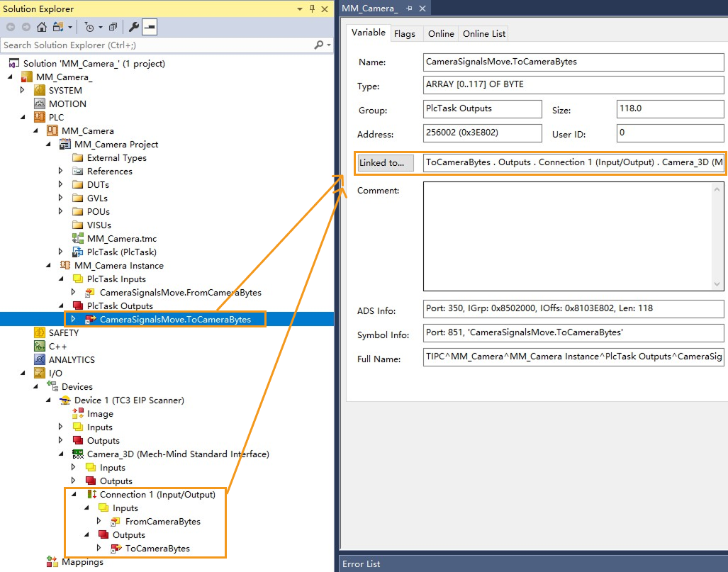Open the Solution Explorer window position dropdown
This screenshot has width=728, height=572.
coord(301,9)
